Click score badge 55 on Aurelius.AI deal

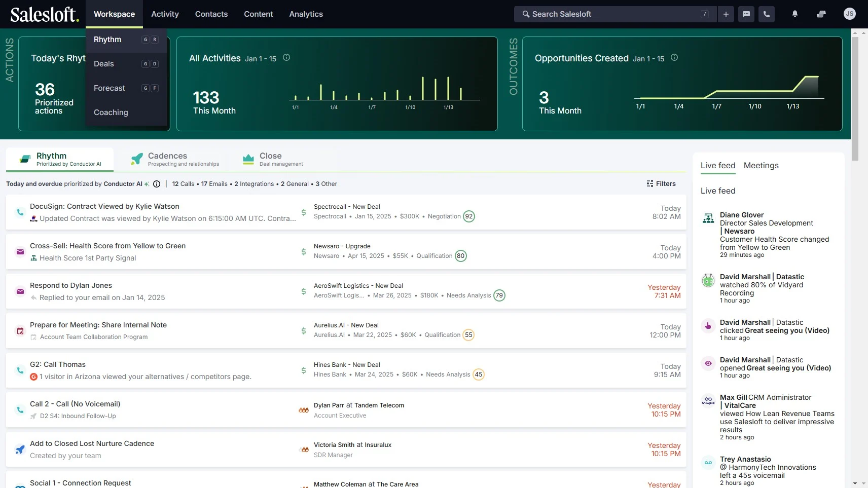pos(468,335)
